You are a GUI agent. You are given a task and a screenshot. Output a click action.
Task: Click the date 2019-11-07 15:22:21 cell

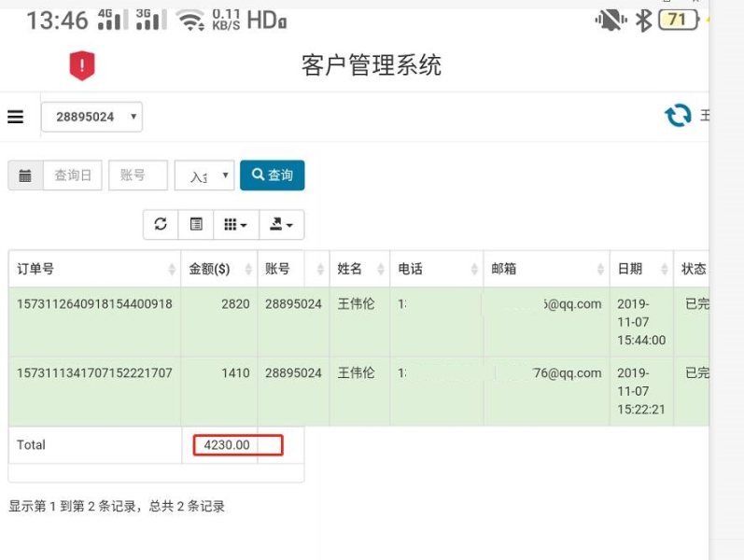(641, 391)
